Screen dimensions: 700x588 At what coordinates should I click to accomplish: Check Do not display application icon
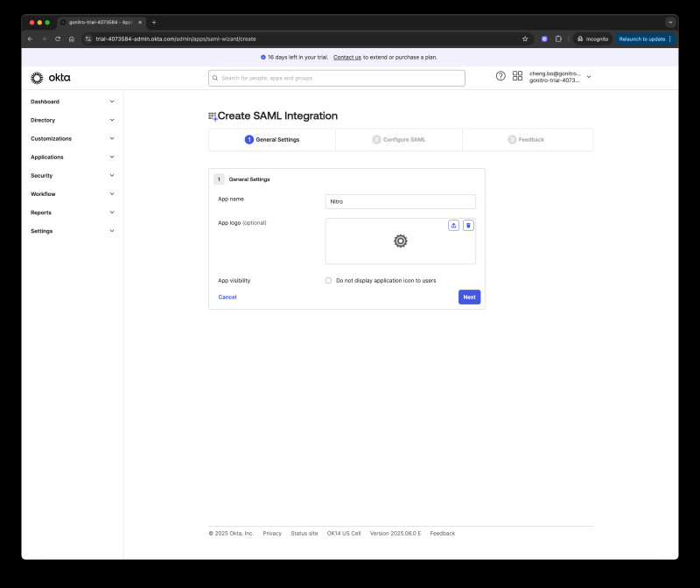point(329,280)
